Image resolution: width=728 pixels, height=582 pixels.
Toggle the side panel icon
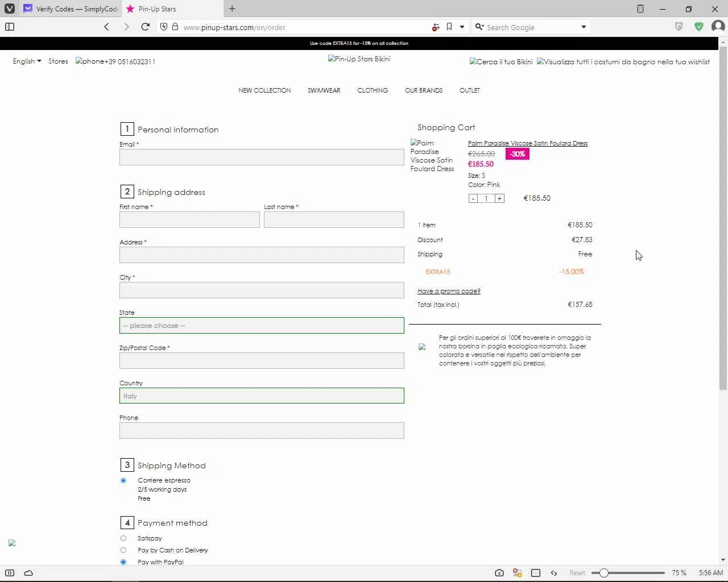pyautogui.click(x=10, y=27)
